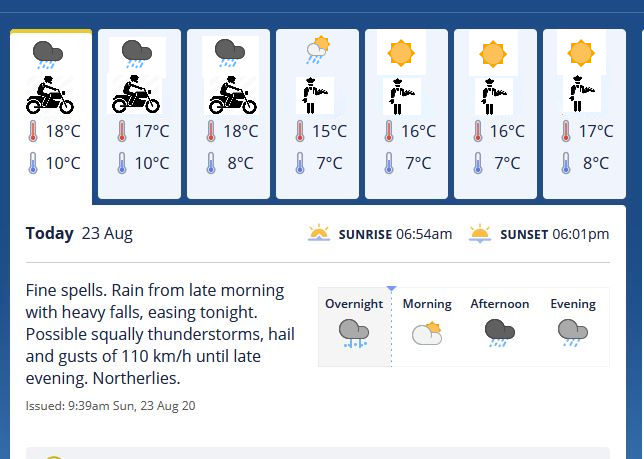The image size is (644, 459).
Task: Click the red thermometer beside 17°C in the last card
Action: tap(566, 131)
